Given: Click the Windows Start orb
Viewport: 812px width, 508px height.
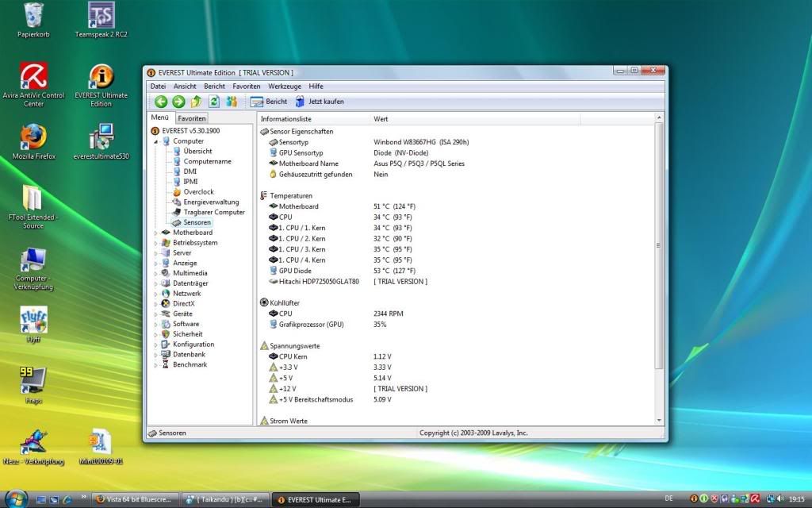Looking at the screenshot, I should click(16, 498).
